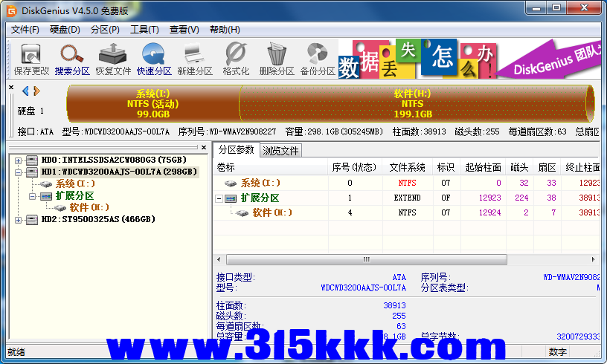The width and height of the screenshot is (607, 364).
Task: Switch to the 分区参数 tab
Action: pos(236,150)
